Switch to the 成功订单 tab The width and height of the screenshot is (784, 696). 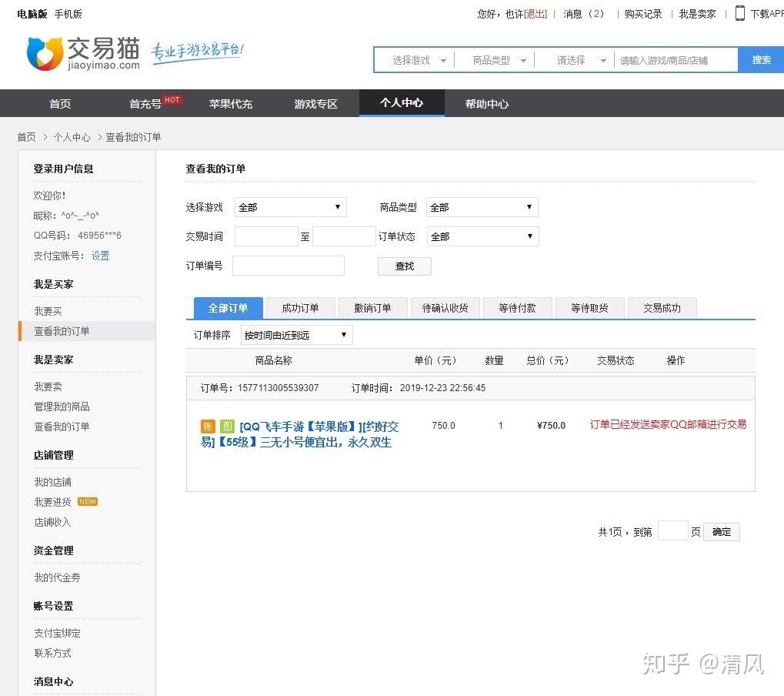coord(300,308)
